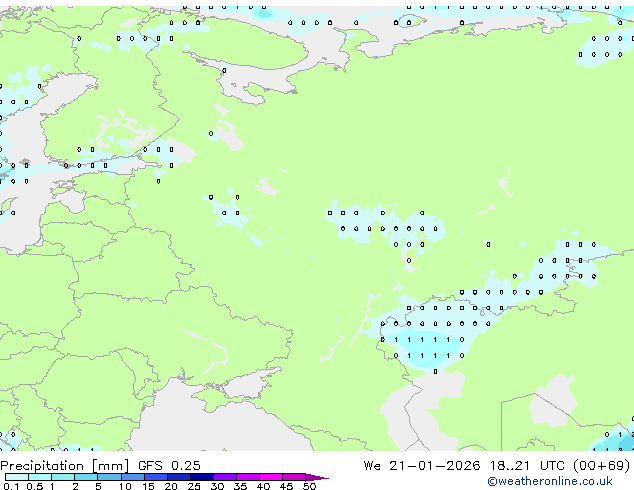Select the 30–35 mm purple swatch
This screenshot has width=634, height=490.
tap(225, 477)
